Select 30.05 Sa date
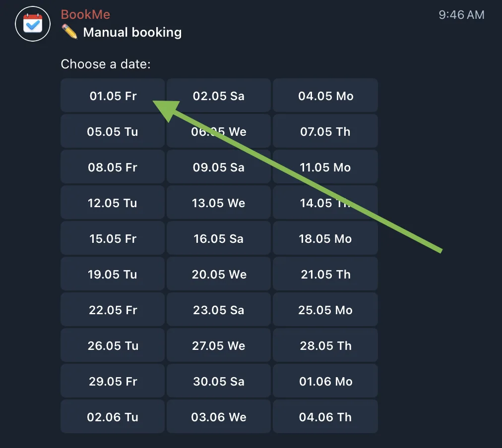Viewport: 502px width, 448px height. point(219,381)
